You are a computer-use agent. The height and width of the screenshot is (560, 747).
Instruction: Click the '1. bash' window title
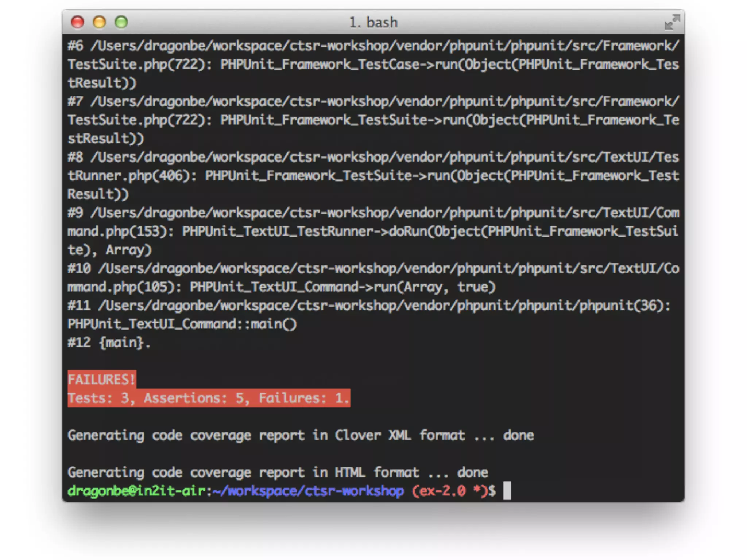click(373, 23)
